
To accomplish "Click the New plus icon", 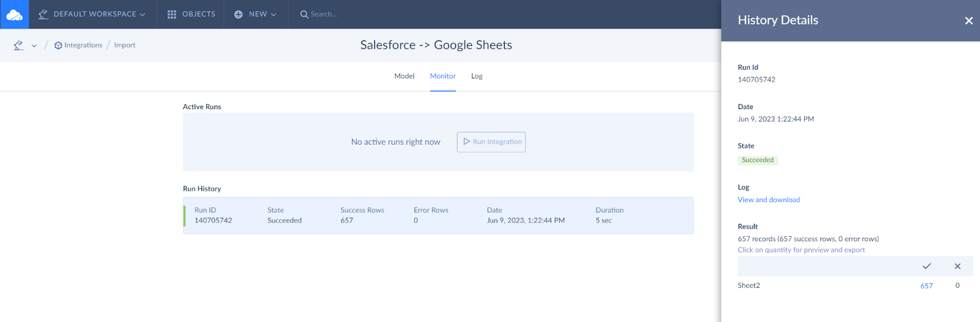I will (x=238, y=14).
